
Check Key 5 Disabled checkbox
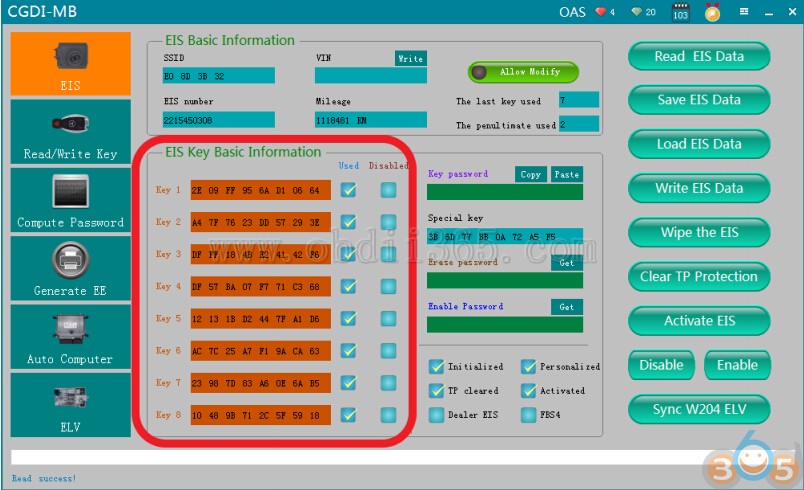(389, 319)
